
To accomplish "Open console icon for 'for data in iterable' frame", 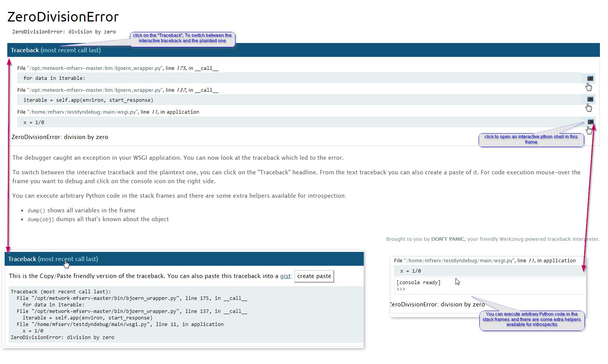I will click(x=590, y=78).
